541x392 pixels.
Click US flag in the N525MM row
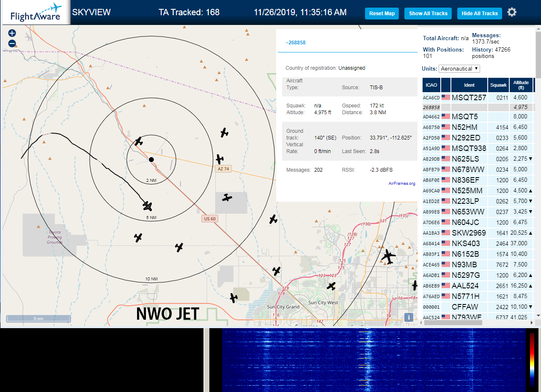click(x=446, y=191)
